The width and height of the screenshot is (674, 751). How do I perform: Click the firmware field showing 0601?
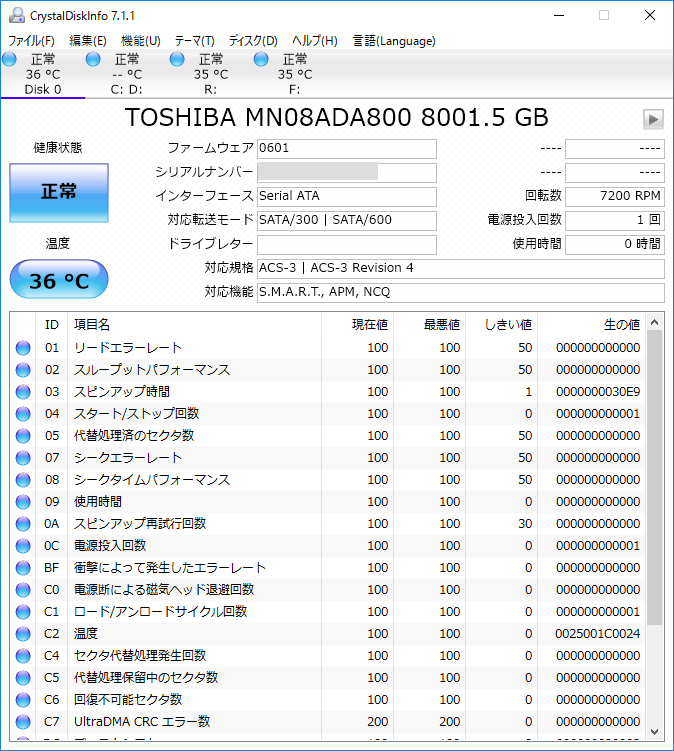coord(347,148)
